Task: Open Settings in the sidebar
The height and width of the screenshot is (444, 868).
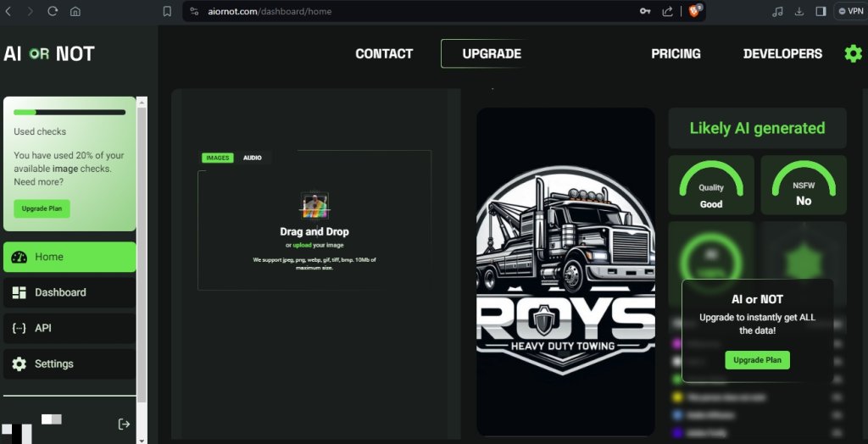Action: pos(70,364)
